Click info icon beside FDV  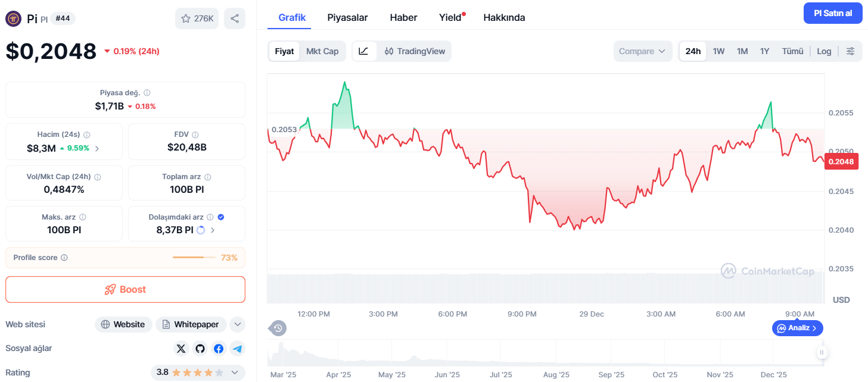(x=195, y=135)
